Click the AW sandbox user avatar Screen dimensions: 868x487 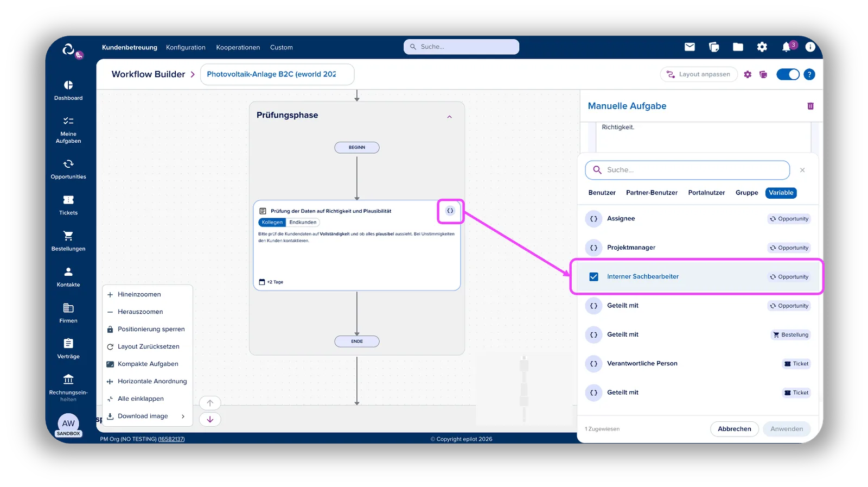68,424
